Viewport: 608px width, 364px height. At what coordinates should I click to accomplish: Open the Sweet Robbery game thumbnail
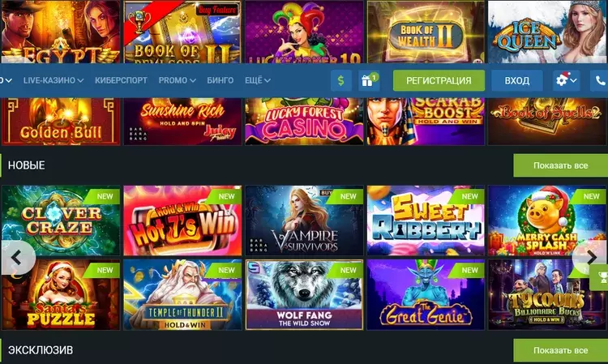click(x=426, y=221)
